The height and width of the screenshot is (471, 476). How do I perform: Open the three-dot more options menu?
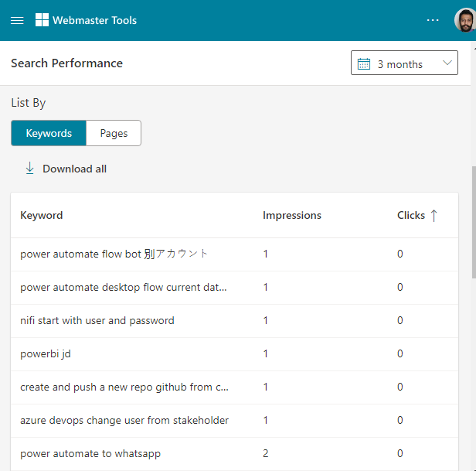point(433,20)
